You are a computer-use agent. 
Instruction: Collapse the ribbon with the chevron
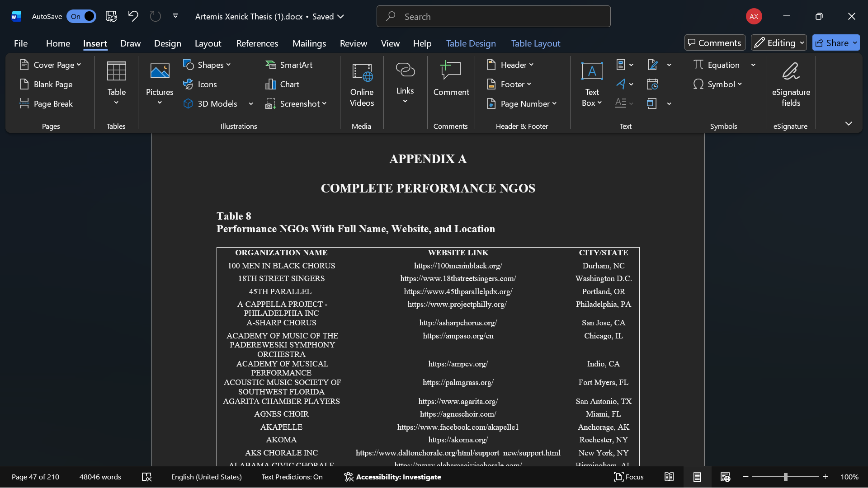pos(849,124)
